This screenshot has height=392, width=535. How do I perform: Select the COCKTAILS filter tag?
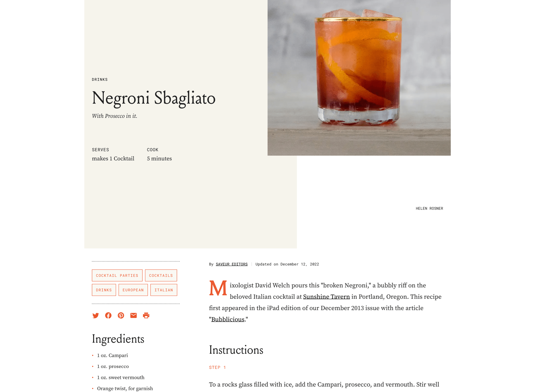click(160, 275)
